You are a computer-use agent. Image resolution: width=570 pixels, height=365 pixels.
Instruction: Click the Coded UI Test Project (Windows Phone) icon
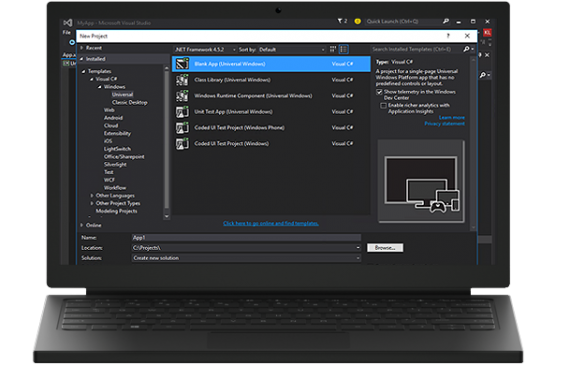(182, 128)
